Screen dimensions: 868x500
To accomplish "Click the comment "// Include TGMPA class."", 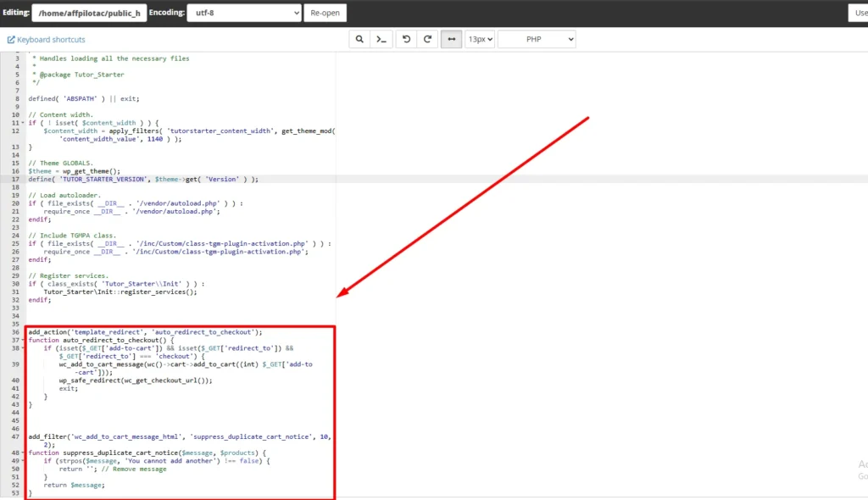I will pos(73,236).
